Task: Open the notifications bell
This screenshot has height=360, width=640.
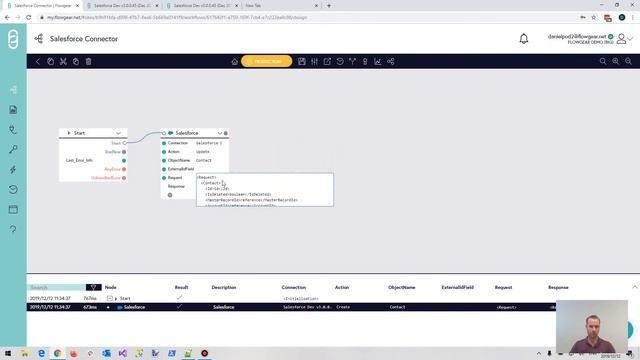Action: (x=524, y=39)
